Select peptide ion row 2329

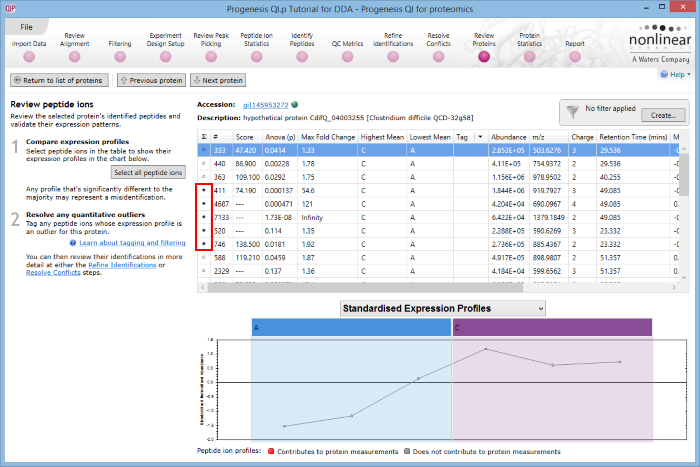[438, 271]
